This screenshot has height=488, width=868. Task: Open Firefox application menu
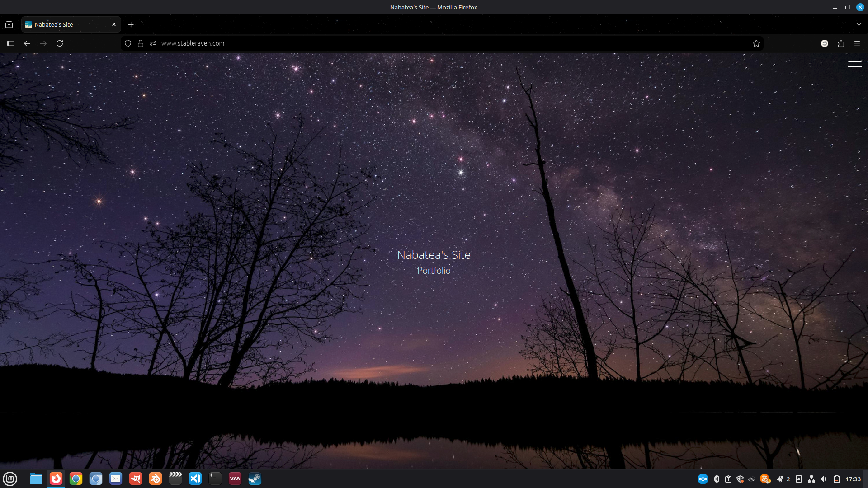point(857,43)
